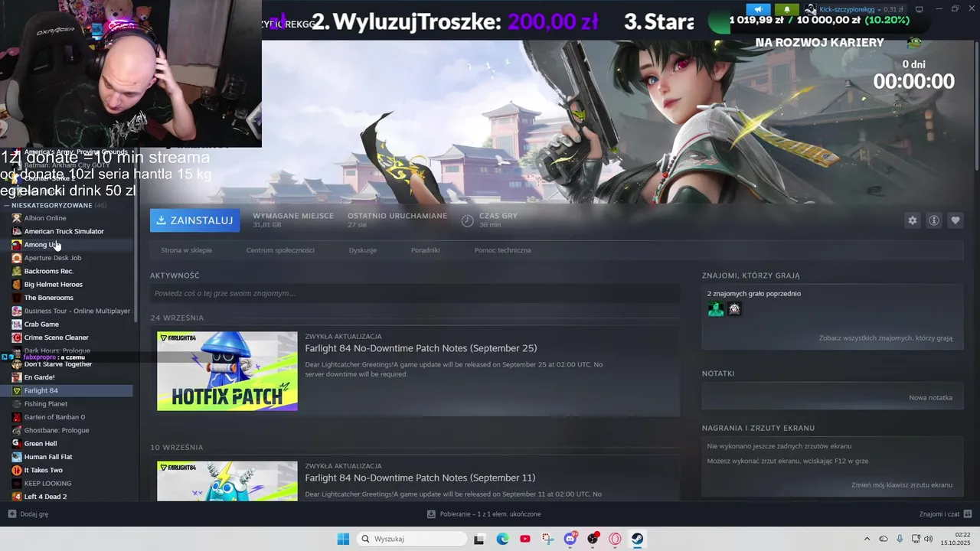Open Patch Notes (September 25) title link
This screenshot has width=980, height=551.
pyautogui.click(x=421, y=348)
